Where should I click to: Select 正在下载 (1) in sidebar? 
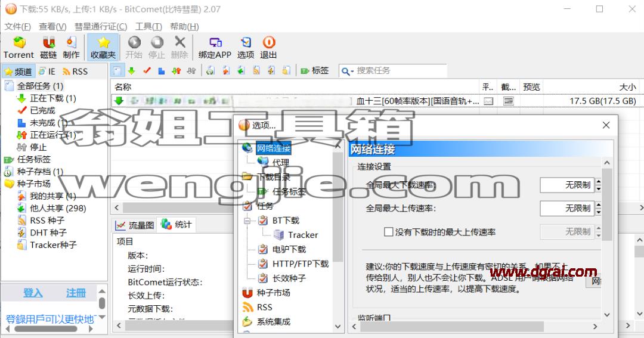coord(53,98)
